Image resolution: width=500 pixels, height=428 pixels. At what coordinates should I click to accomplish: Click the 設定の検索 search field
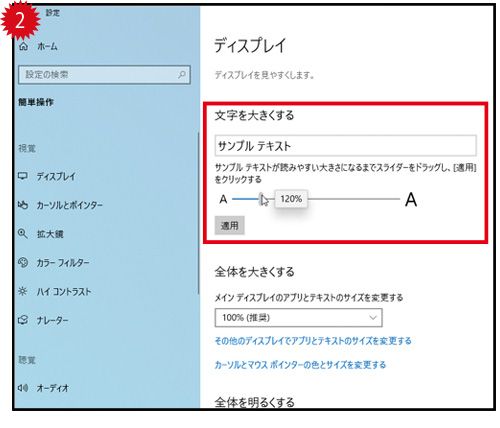pyautogui.click(x=104, y=74)
